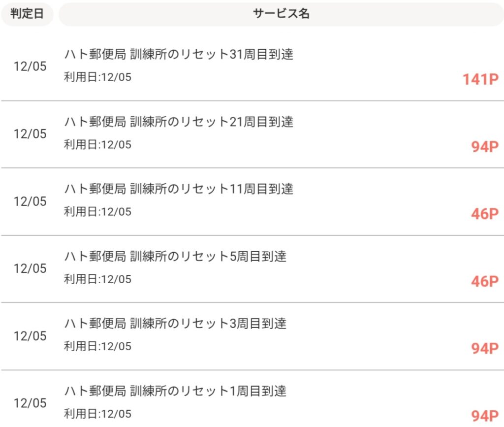Click 利用日:12/05 under the 31周目 entry
This screenshot has height=427, width=504.
pos(97,77)
